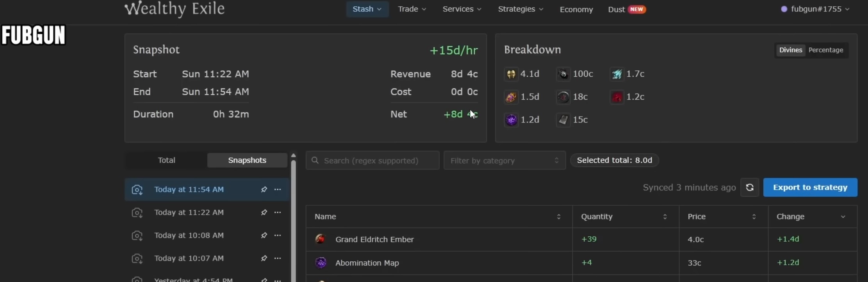868x282 pixels.
Task: Open more options for 11:54 AM snapshot
Action: click(278, 190)
